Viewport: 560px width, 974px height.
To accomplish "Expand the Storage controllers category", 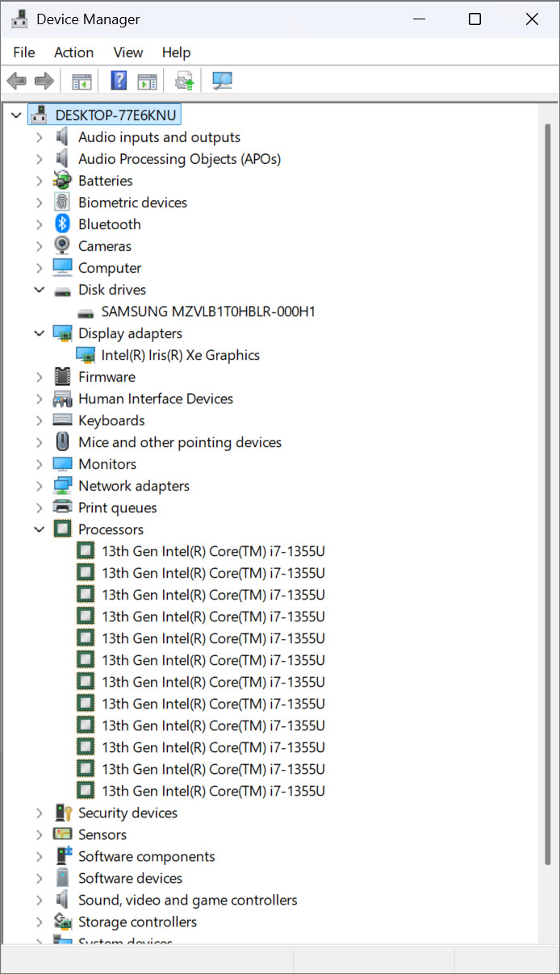I will [x=39, y=922].
